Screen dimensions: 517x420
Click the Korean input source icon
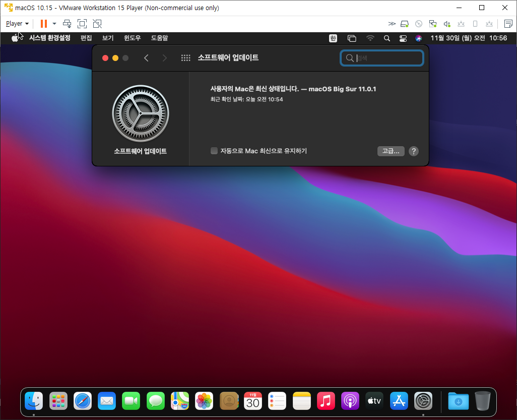pyautogui.click(x=333, y=38)
